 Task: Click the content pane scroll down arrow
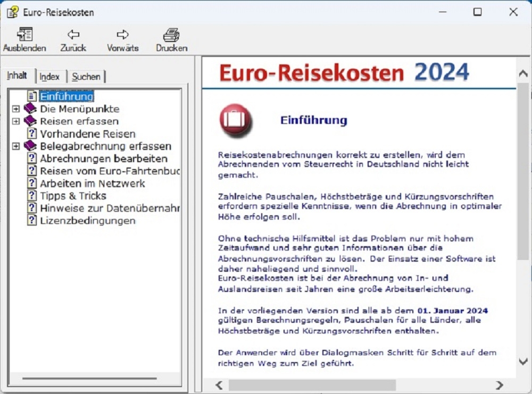pos(523,362)
